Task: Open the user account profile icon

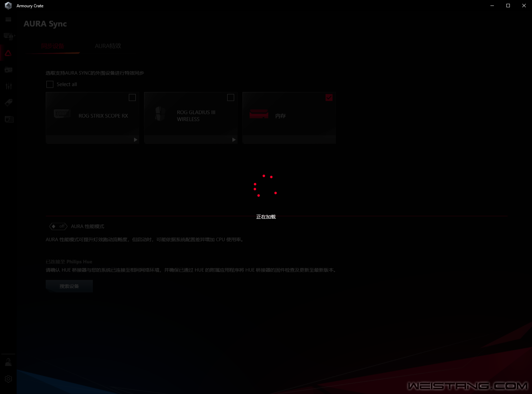Action: [x=8, y=362]
